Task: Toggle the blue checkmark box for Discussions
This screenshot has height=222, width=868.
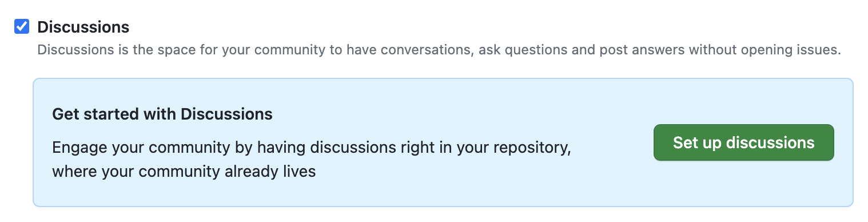Action: click(x=22, y=26)
